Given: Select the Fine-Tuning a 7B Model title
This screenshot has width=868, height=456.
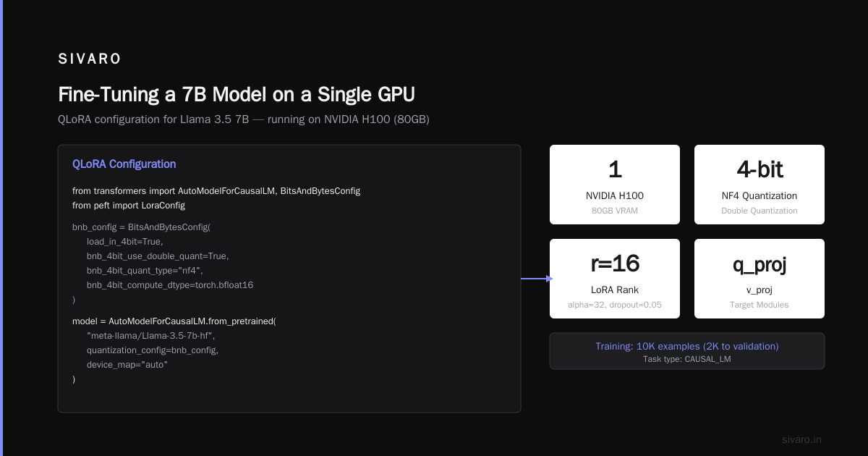Looking at the screenshot, I should (x=237, y=95).
